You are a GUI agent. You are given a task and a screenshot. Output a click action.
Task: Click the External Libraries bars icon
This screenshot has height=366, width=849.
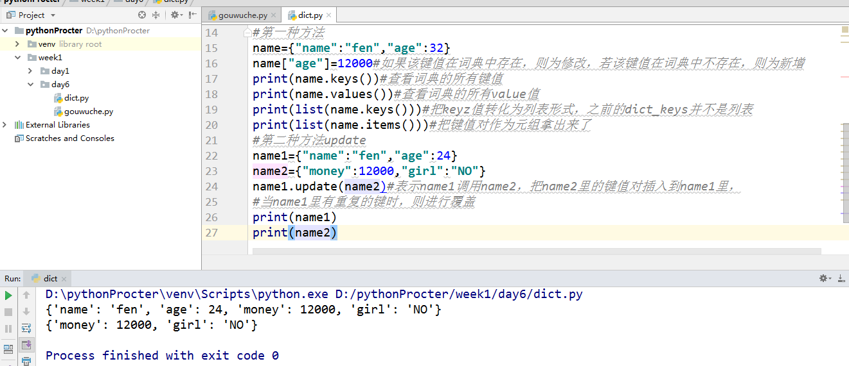tap(19, 125)
